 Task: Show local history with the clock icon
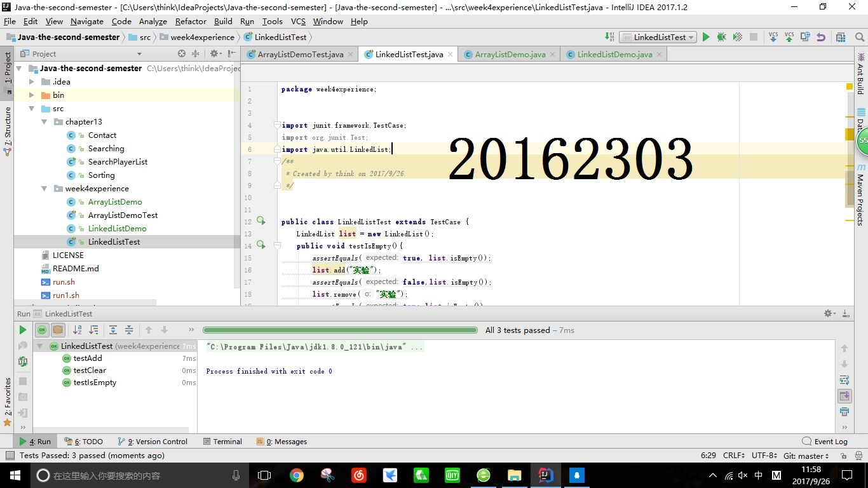805,37
